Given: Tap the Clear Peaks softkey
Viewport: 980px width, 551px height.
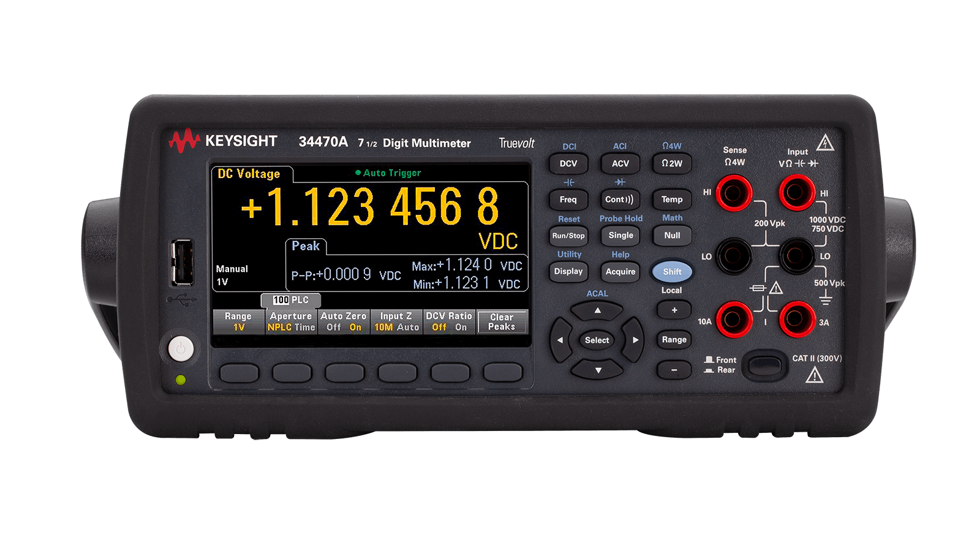Looking at the screenshot, I should tap(502, 321).
